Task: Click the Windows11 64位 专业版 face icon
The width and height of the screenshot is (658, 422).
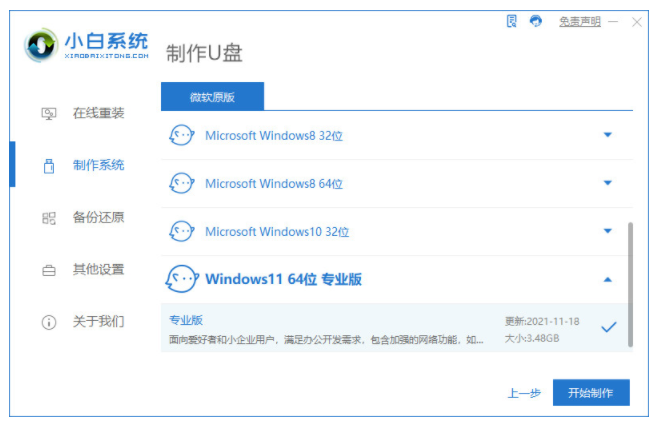Action: click(182, 279)
